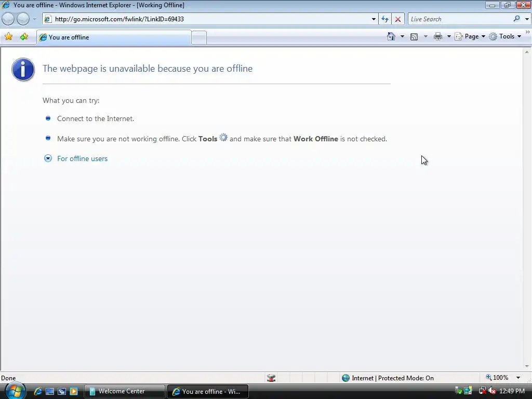Viewport: 532px width, 399px height.
Task: Select the 'You are offline' tab
Action: click(114, 37)
